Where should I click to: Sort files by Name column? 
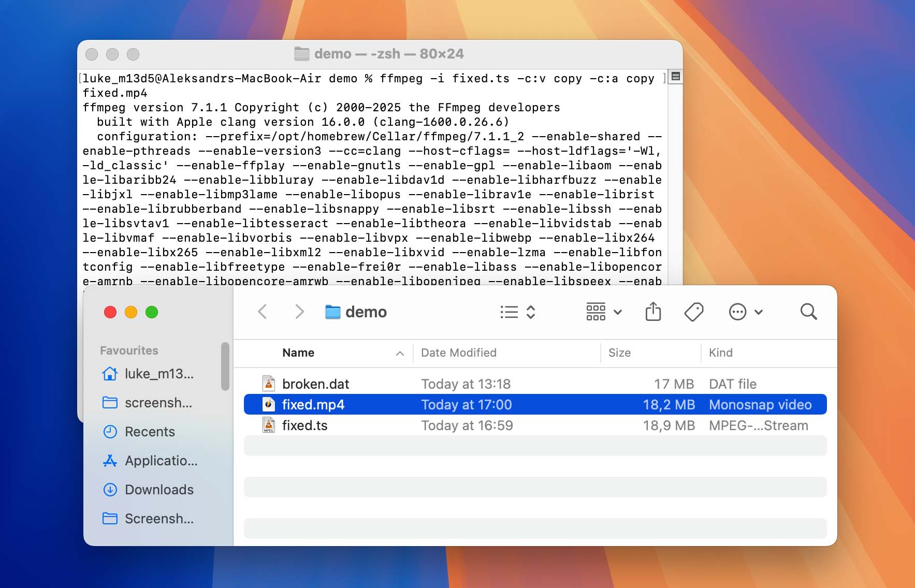(x=298, y=352)
